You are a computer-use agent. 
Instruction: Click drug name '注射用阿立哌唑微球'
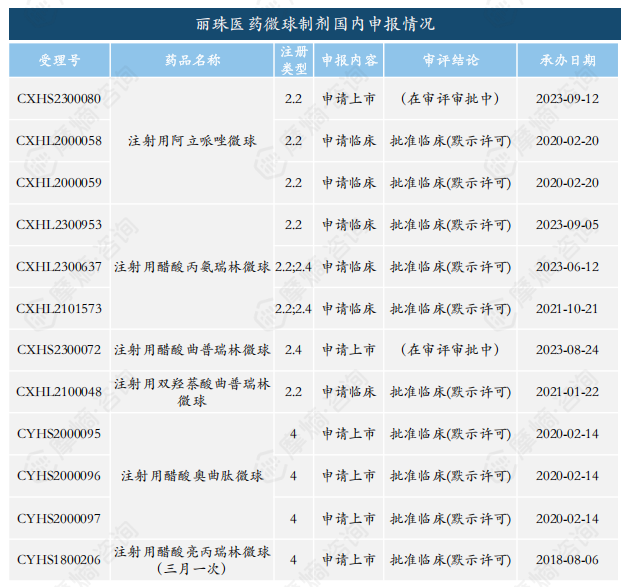(192, 141)
